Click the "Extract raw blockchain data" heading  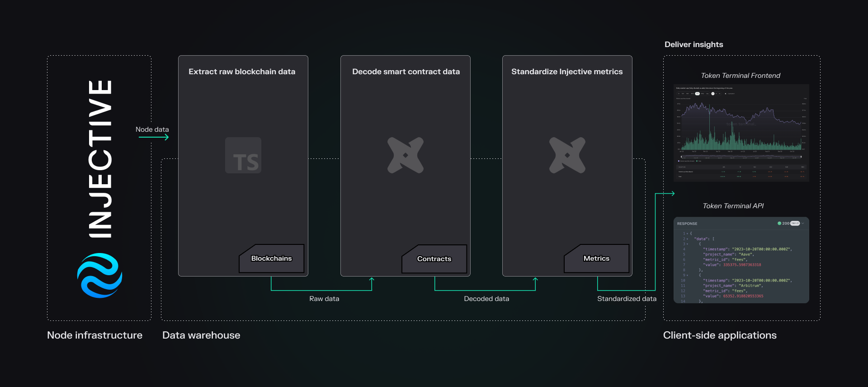pos(242,72)
